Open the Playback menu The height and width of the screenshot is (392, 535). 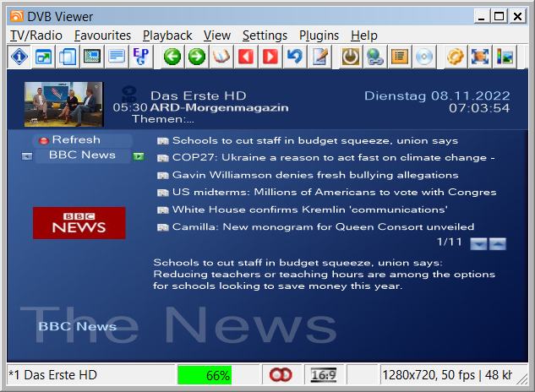pos(167,35)
